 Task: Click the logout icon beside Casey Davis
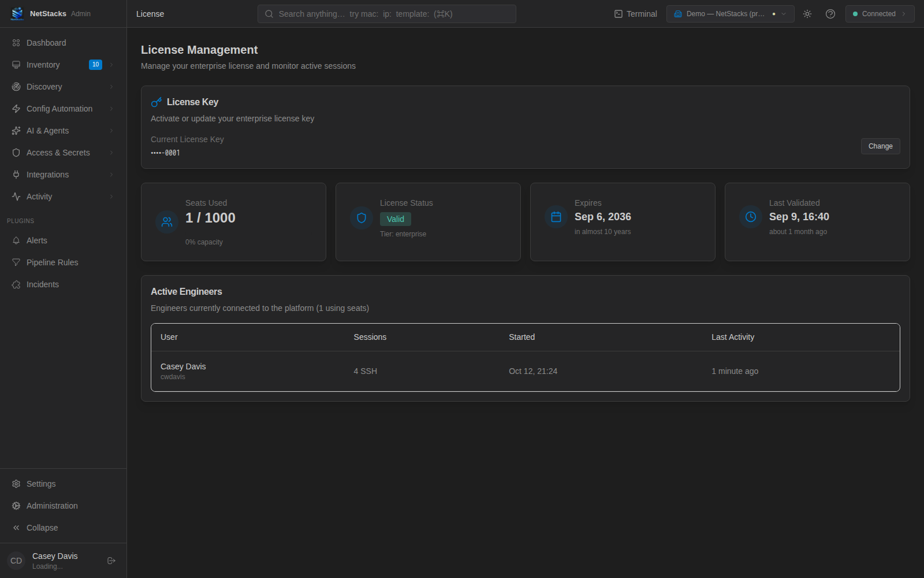[111, 561]
